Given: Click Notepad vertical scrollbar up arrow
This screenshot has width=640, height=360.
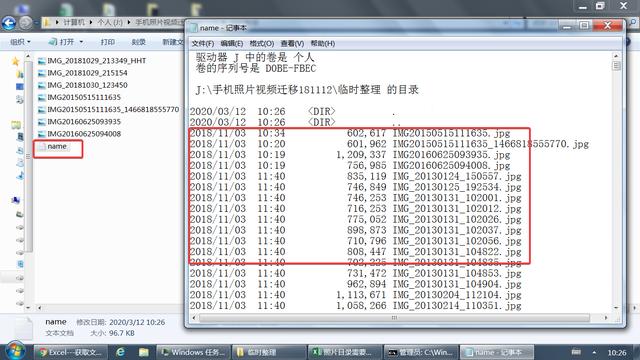Looking at the screenshot, I should [616, 56].
